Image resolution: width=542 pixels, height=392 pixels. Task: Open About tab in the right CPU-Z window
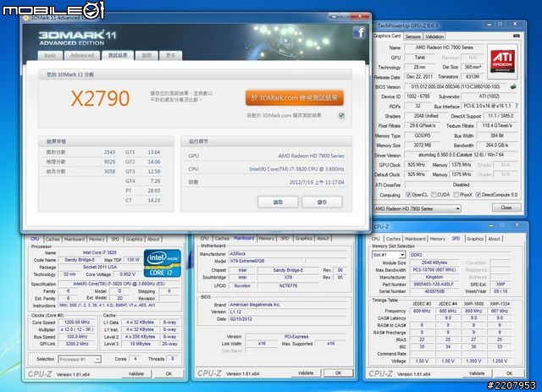494,239
